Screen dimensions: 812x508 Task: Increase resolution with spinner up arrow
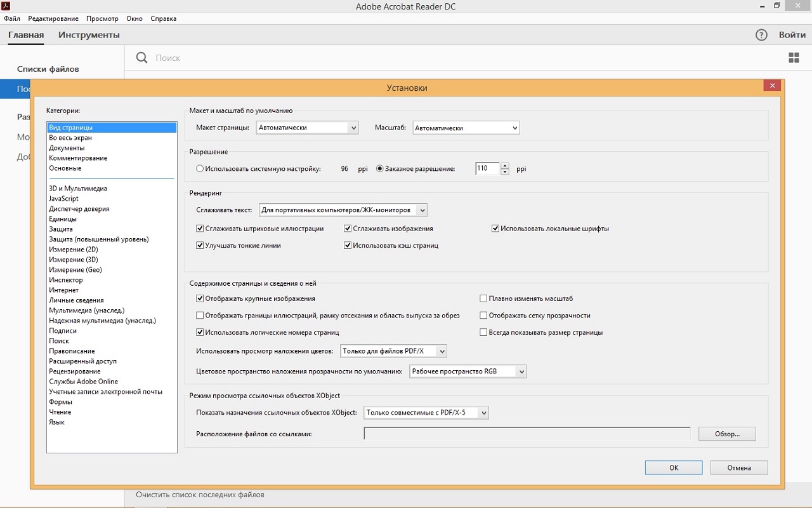click(505, 166)
